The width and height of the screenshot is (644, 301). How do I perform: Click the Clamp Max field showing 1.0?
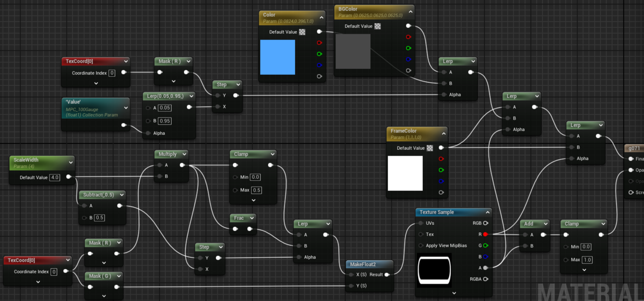click(x=586, y=260)
